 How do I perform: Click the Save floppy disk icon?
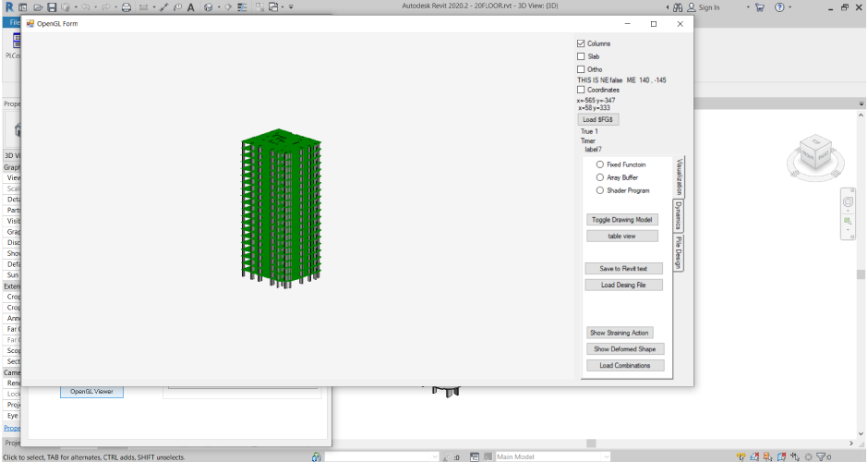pos(52,7)
